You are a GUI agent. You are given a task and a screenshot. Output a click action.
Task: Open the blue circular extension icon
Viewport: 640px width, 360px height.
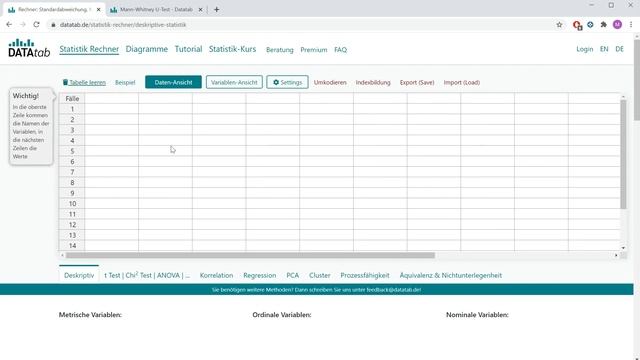[590, 25]
